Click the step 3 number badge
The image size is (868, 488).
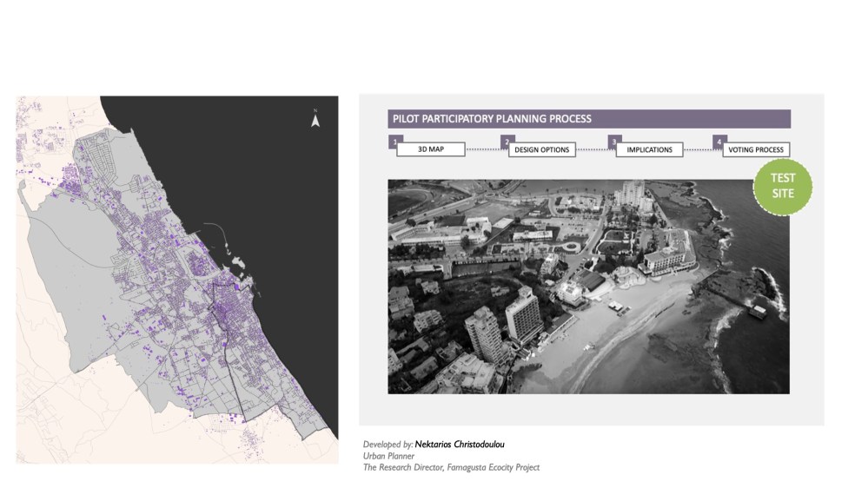[613, 141]
